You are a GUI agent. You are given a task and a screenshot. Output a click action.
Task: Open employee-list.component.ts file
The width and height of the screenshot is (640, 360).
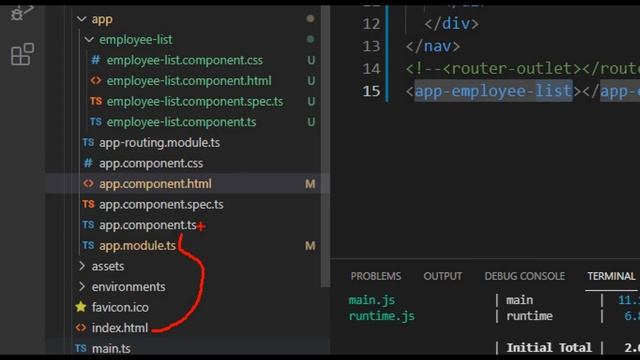tap(181, 122)
